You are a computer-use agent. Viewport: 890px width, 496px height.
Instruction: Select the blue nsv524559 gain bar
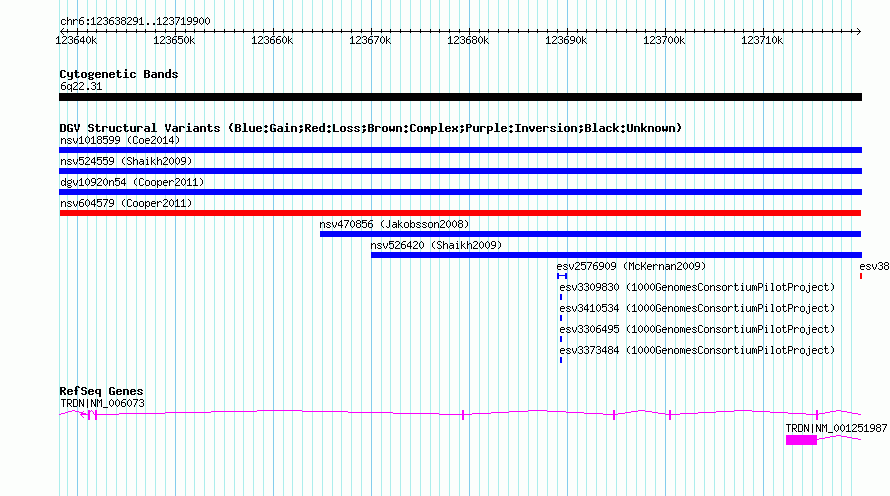(460, 171)
